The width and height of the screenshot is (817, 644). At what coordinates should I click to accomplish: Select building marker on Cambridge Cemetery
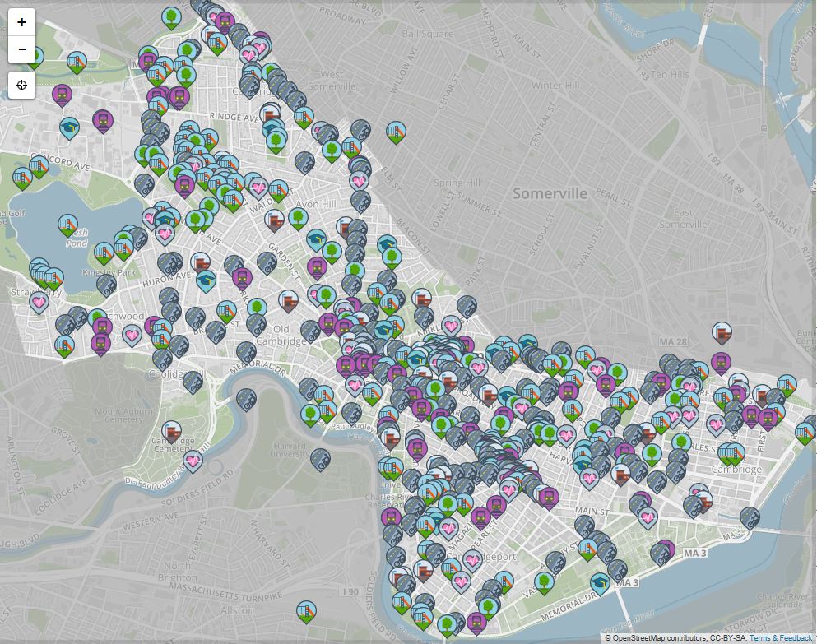pyautogui.click(x=172, y=431)
